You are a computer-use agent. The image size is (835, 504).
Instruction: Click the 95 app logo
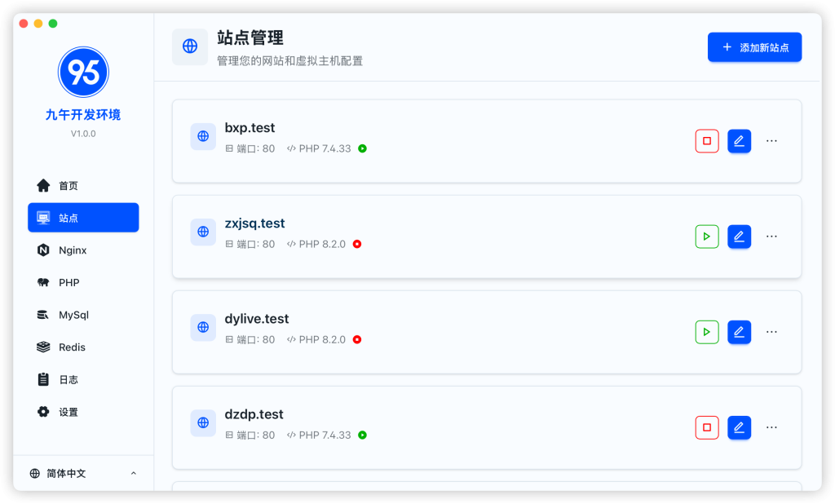[83, 73]
